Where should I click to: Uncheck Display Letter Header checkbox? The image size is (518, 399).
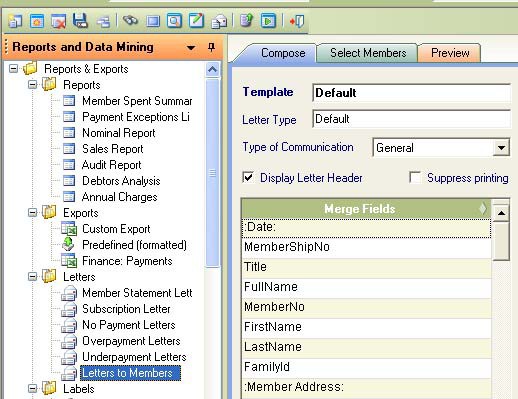click(x=248, y=177)
